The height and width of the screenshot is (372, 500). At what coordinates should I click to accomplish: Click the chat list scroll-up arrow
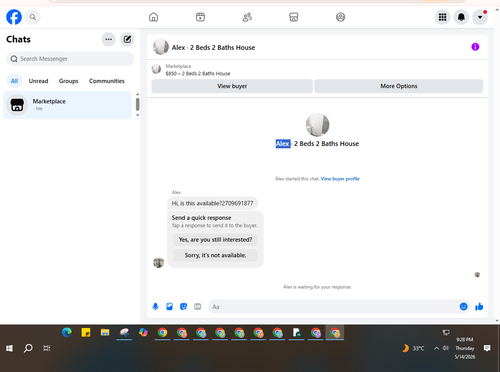click(x=137, y=95)
